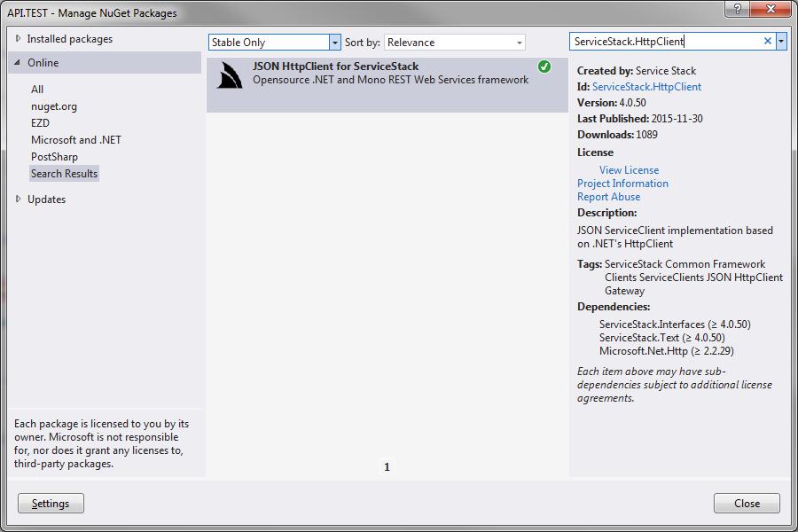Click the package description about .NET's HttpClient

[675, 238]
